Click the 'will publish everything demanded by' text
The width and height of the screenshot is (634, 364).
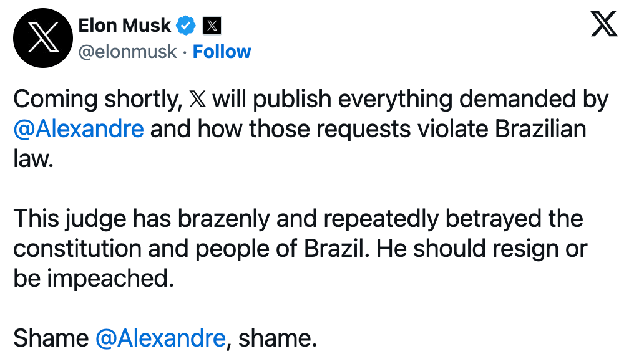click(411, 99)
